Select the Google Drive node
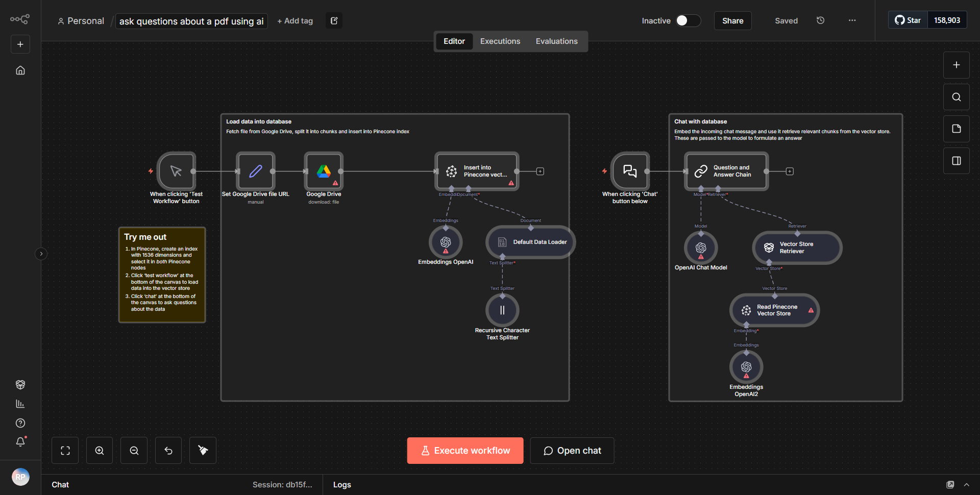The image size is (980, 495). [x=324, y=171]
